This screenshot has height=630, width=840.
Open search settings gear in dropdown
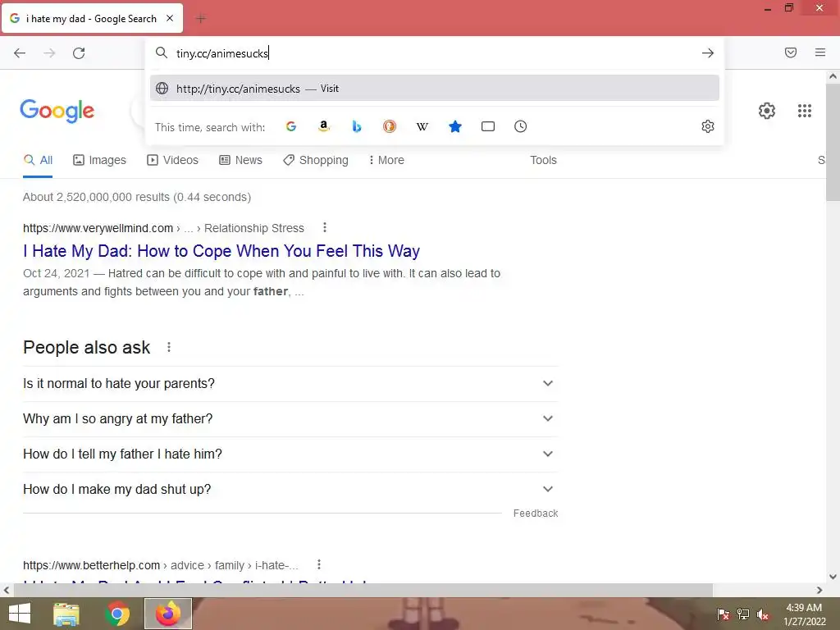[708, 126]
